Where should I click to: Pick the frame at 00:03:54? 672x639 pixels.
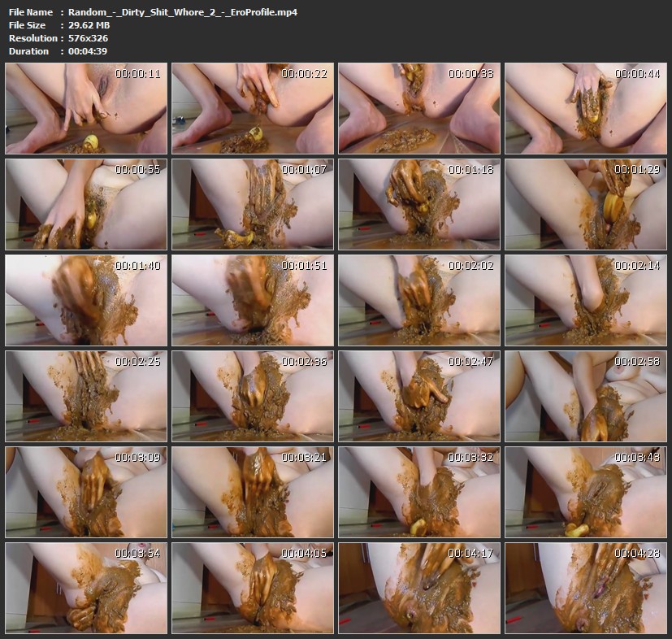point(86,588)
